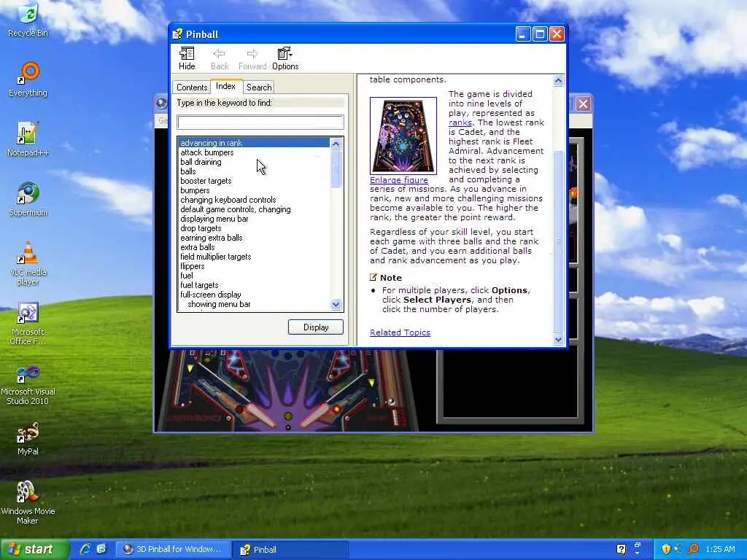Image resolution: width=747 pixels, height=560 pixels.
Task: Click the keyword input field
Action: coord(260,122)
